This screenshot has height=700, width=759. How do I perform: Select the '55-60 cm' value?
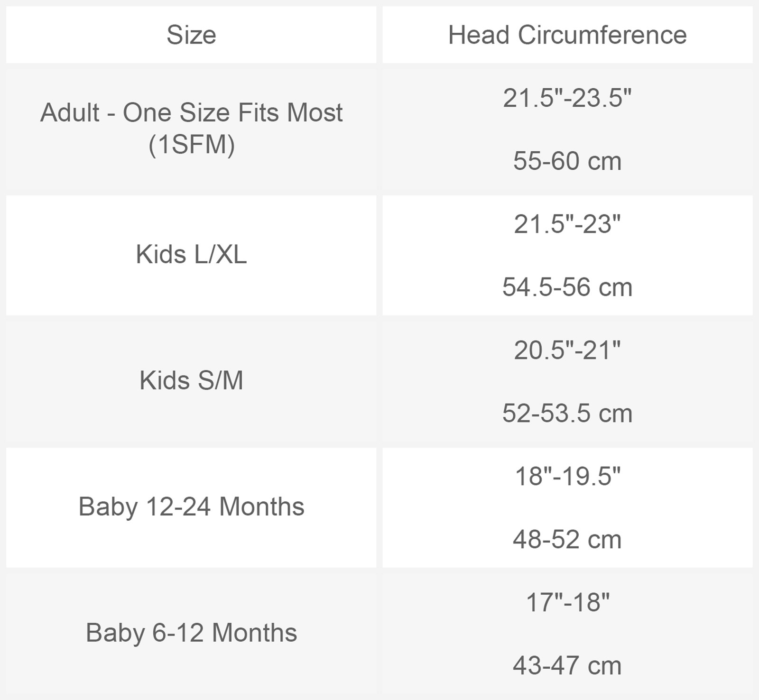[x=567, y=161]
